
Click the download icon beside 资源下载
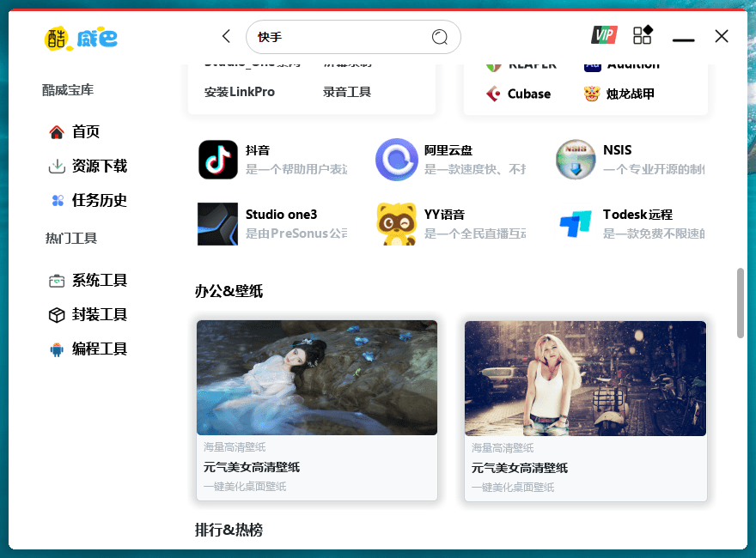tap(57, 167)
